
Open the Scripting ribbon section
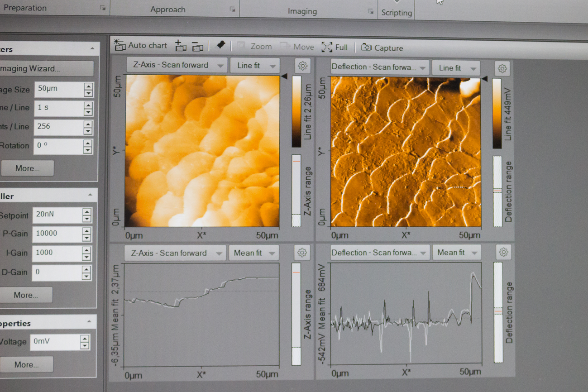[x=397, y=12]
